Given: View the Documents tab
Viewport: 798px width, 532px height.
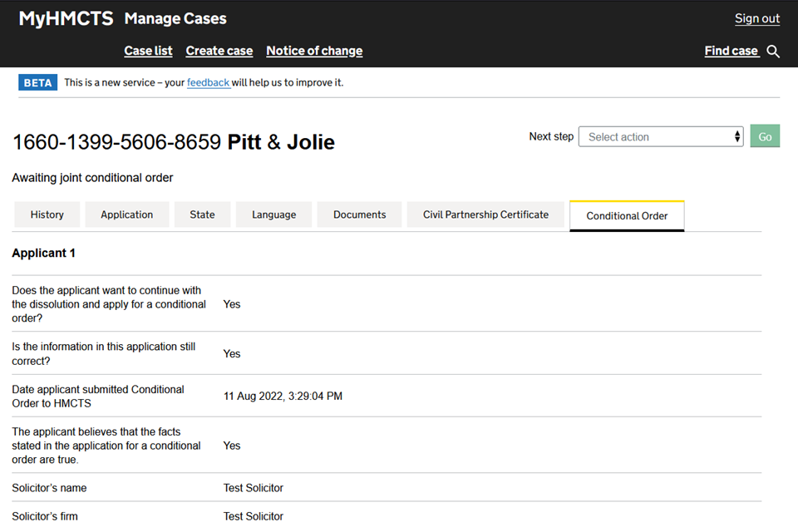Looking at the screenshot, I should [x=359, y=214].
